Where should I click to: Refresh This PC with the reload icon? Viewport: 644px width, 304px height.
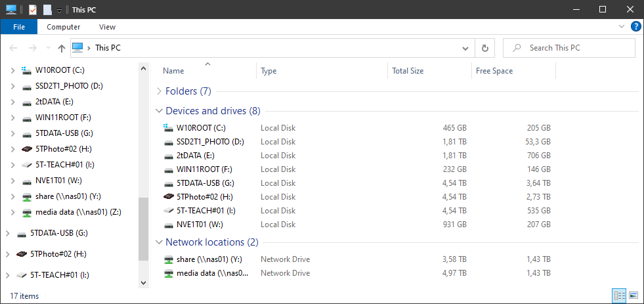tap(485, 48)
